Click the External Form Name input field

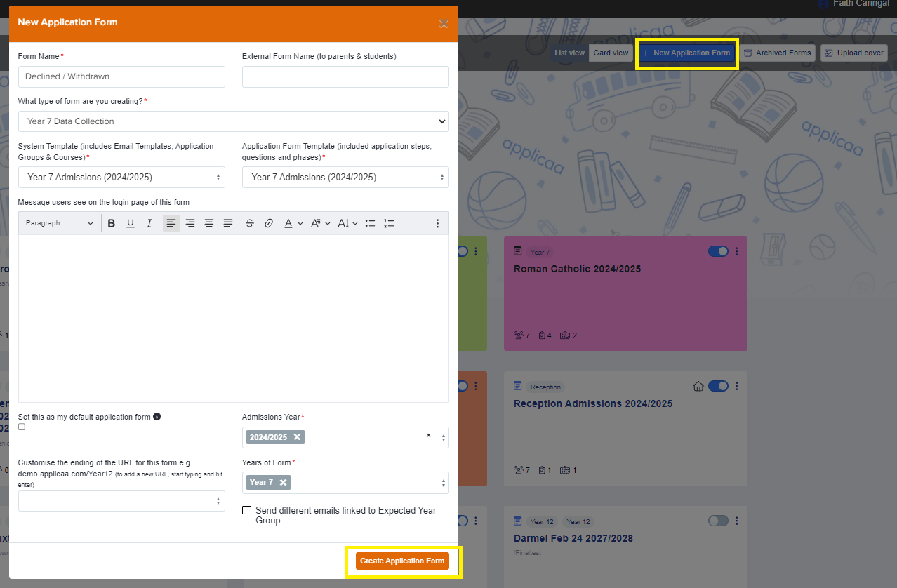[345, 77]
